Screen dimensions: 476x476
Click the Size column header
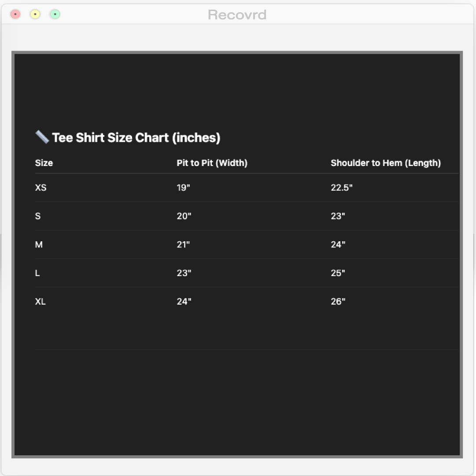(44, 163)
